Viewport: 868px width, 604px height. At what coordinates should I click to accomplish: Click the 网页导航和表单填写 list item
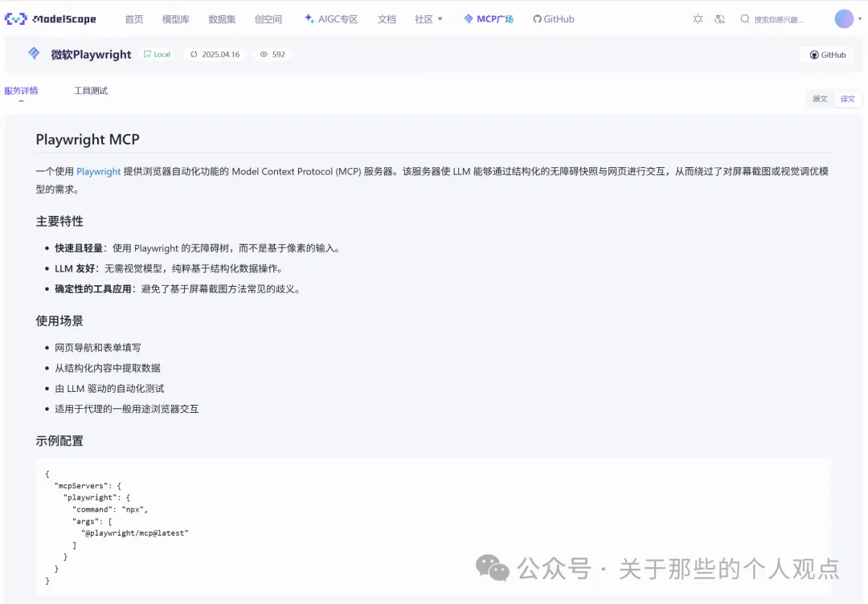click(x=98, y=347)
